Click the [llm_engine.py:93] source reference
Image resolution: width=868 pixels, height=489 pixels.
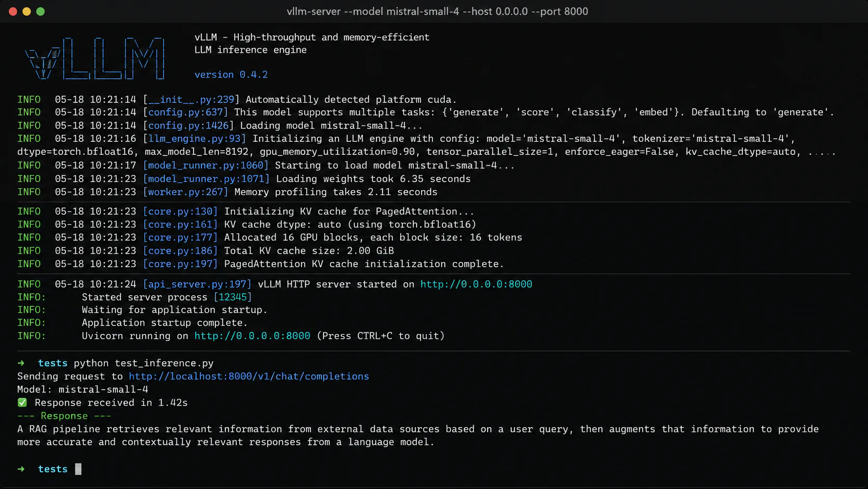194,139
